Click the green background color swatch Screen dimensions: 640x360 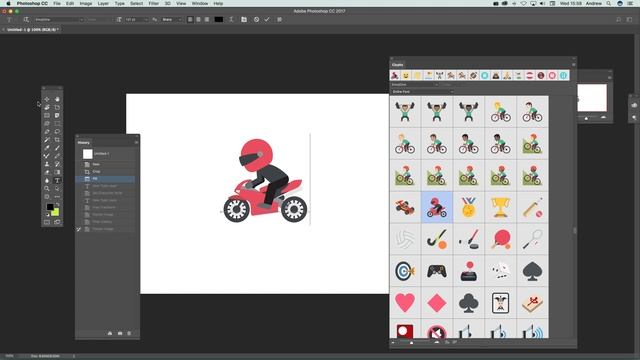coord(56,212)
